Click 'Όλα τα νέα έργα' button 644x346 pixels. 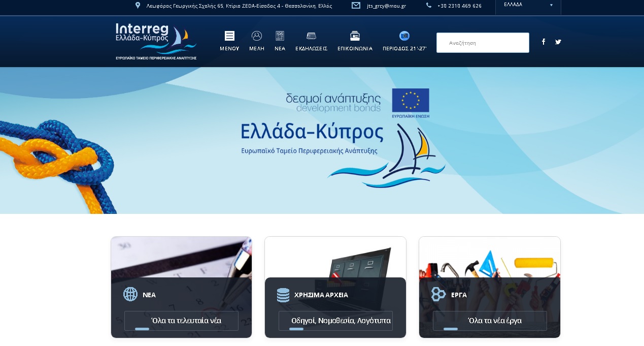(x=490, y=321)
